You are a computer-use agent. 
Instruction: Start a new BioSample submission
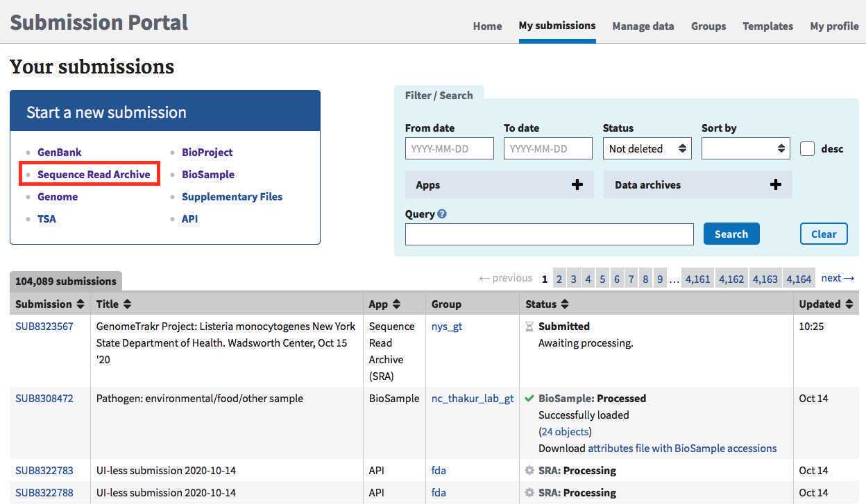coord(208,174)
